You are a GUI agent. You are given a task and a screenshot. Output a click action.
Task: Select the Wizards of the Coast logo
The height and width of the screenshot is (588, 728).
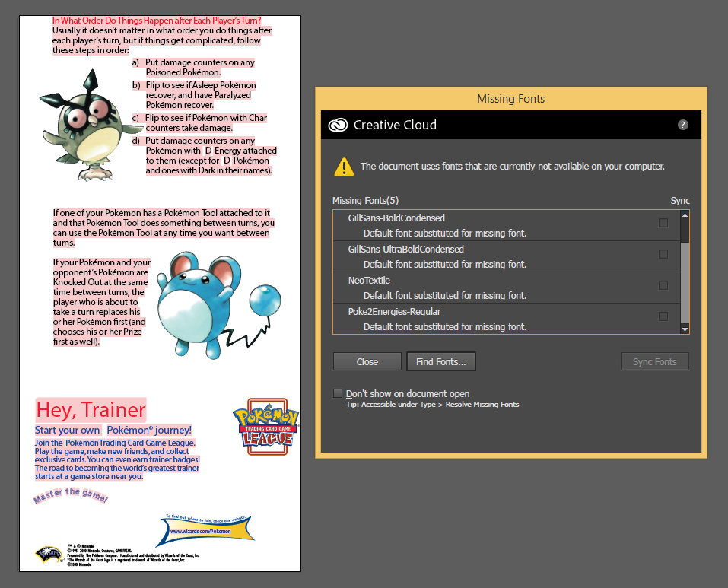coord(49,554)
